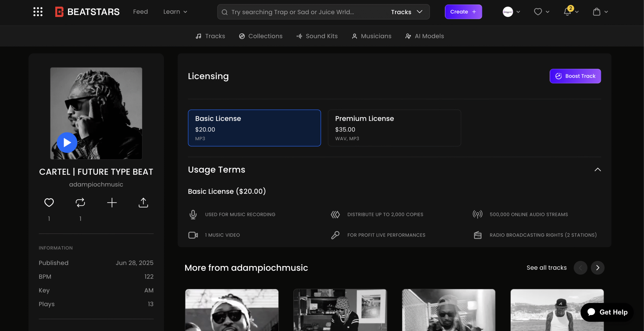The width and height of the screenshot is (644, 331).
Task: Open the Learn dropdown
Action: pos(175,12)
